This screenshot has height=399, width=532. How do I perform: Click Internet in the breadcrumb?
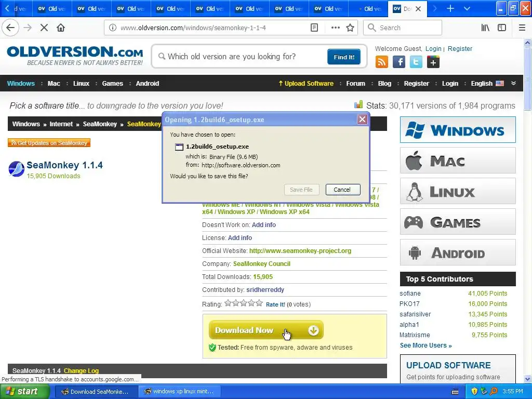(x=61, y=124)
